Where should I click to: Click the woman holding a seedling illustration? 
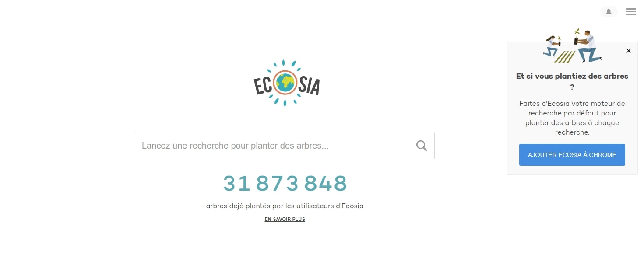pos(551,46)
